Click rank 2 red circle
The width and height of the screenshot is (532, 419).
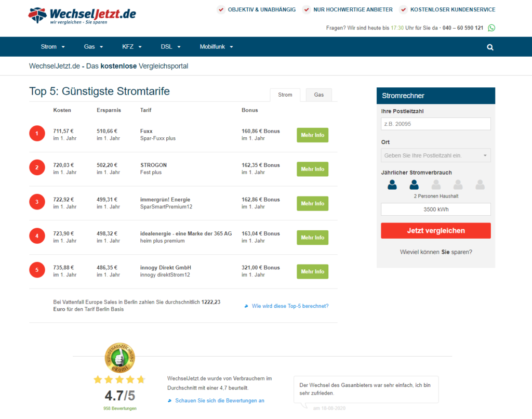pos(37,167)
